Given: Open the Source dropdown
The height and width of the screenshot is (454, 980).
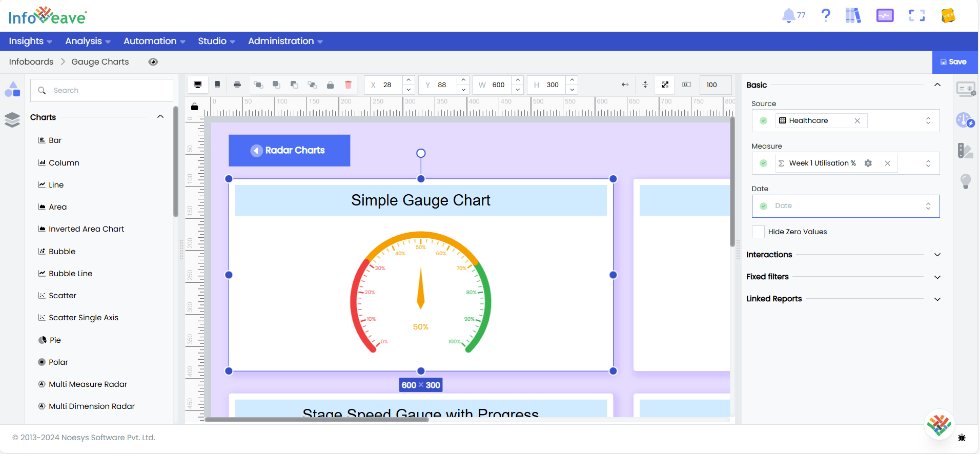Looking at the screenshot, I should click(x=928, y=120).
